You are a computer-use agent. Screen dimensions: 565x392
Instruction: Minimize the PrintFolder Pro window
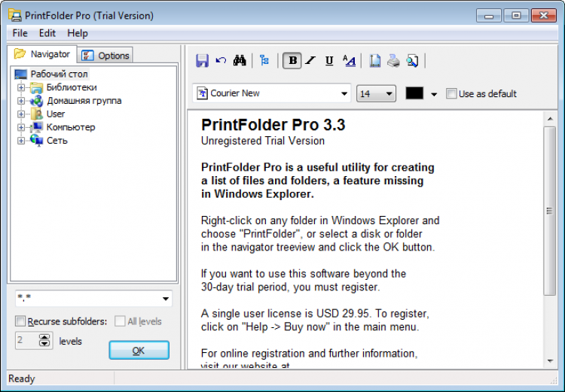point(489,16)
